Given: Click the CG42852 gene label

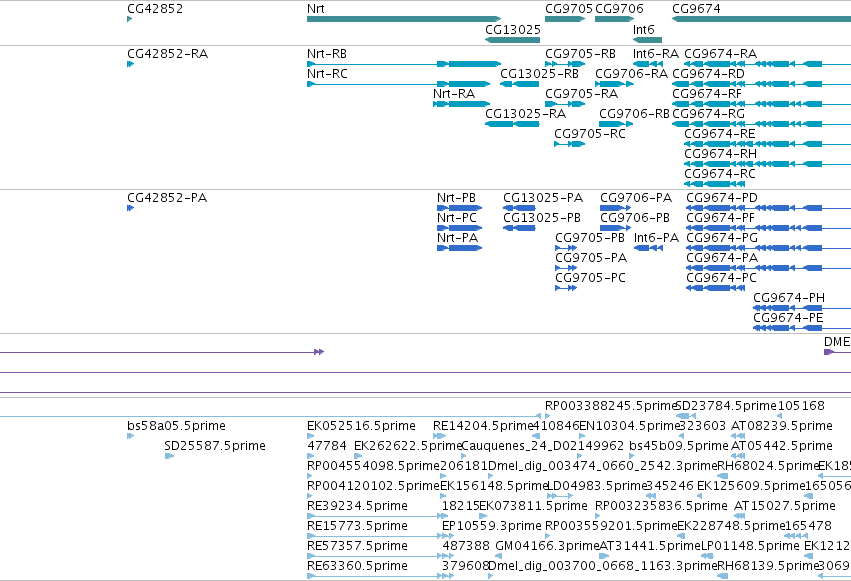Looking at the screenshot, I should 155,9.
